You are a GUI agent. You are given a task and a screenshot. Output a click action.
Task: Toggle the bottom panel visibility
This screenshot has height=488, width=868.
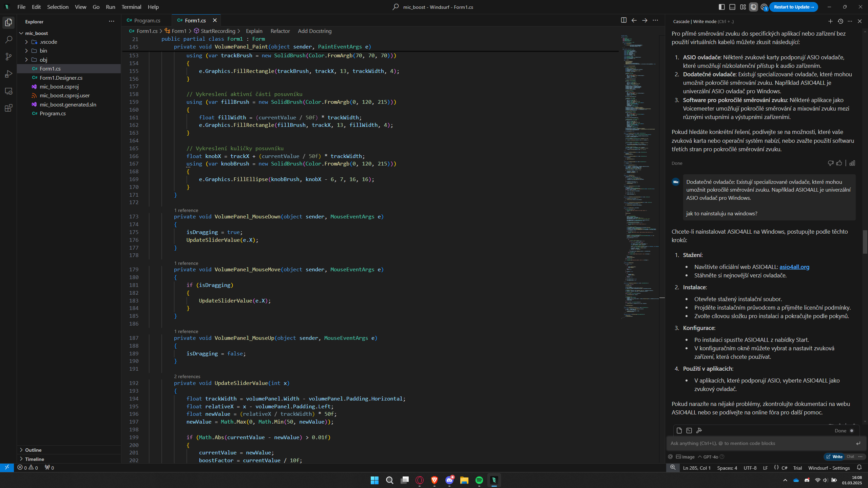point(732,7)
